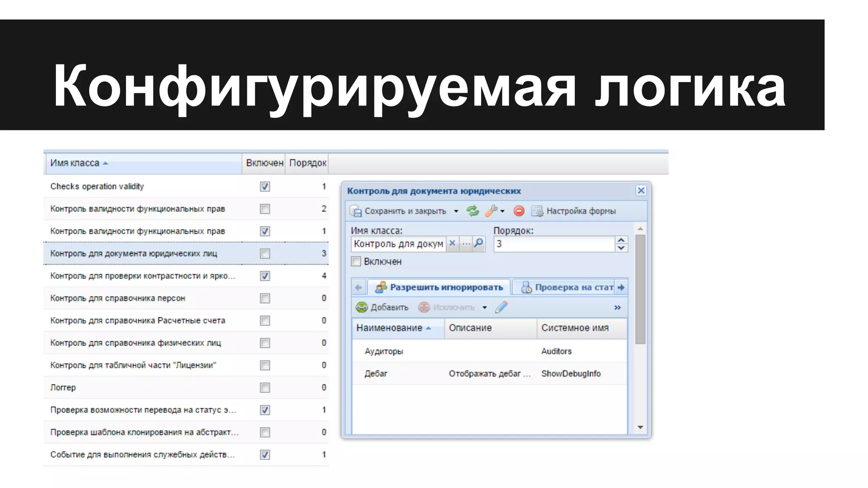This screenshot has width=868, height=488.
Task: Select the Аудиторы row
Action: click(490, 351)
